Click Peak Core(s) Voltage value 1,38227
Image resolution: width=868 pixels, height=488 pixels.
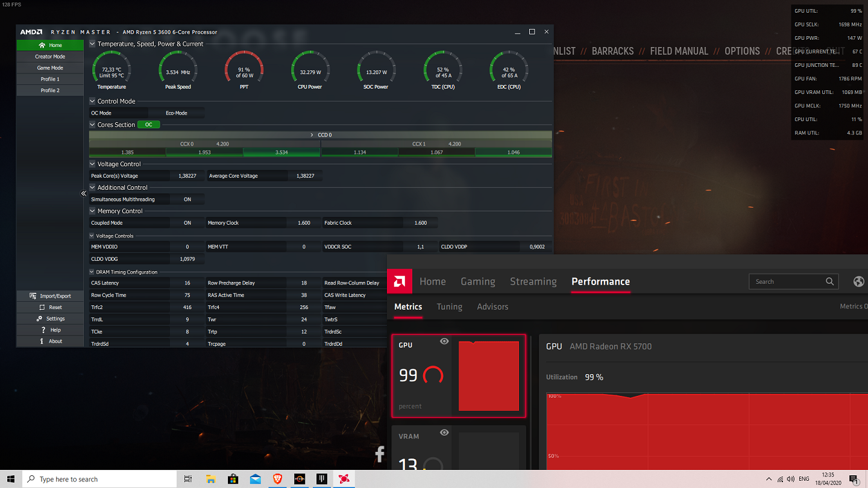187,176
